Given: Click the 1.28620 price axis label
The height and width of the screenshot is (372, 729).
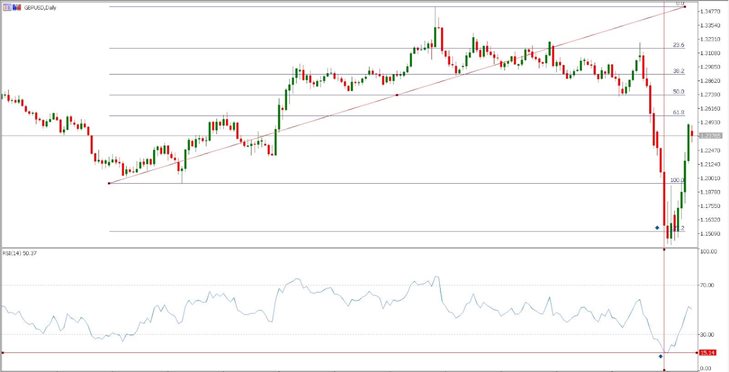Looking at the screenshot, I should pyautogui.click(x=711, y=81).
